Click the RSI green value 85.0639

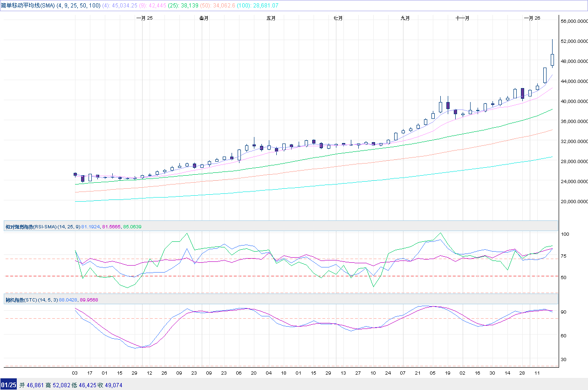[132, 226]
